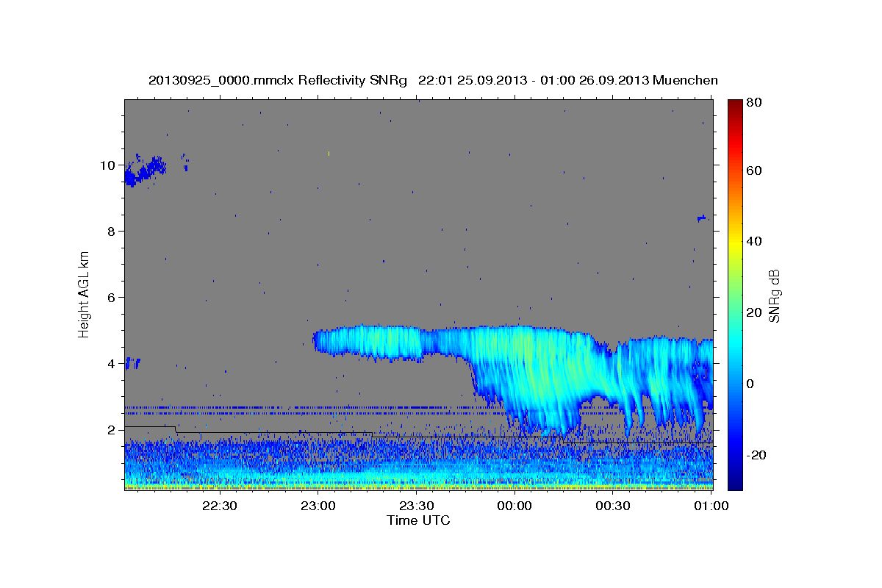Click the height tick label 6

point(112,298)
